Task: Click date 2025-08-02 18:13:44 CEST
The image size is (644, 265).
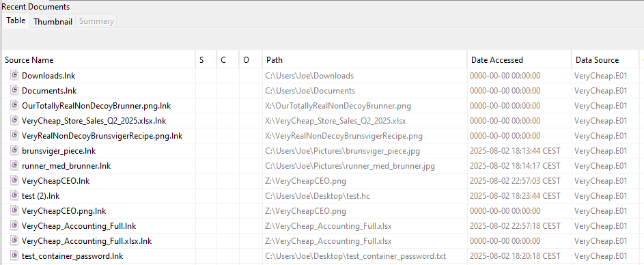Action: (x=515, y=151)
